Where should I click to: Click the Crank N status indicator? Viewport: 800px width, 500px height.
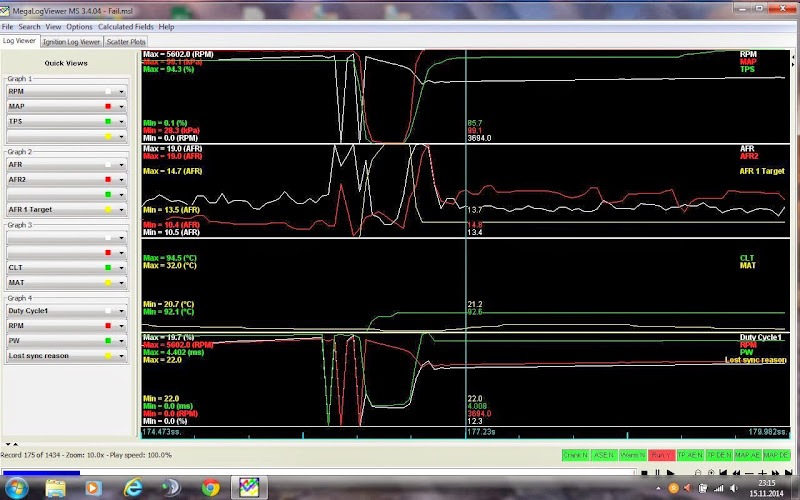pos(576,455)
